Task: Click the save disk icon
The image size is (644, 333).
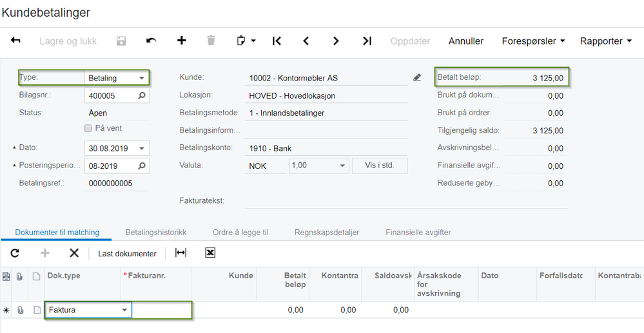Action: pos(121,41)
